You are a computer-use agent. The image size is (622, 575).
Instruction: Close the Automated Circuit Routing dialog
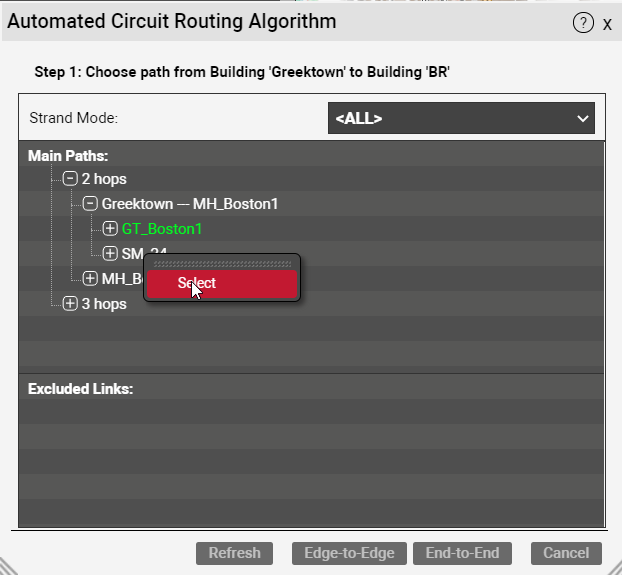(x=607, y=24)
